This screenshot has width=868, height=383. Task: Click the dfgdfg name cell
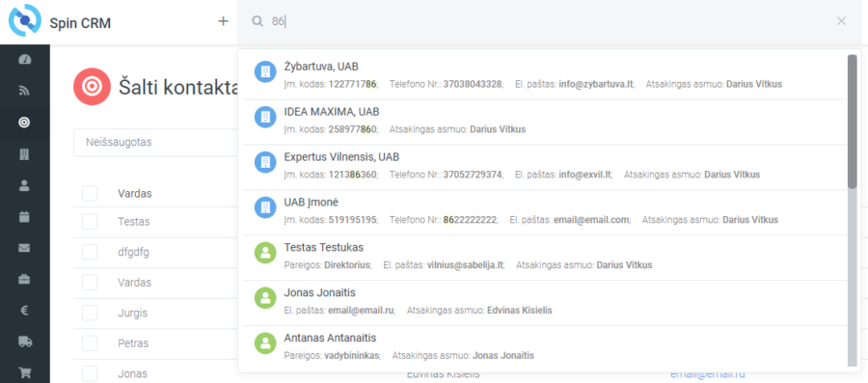click(x=133, y=253)
